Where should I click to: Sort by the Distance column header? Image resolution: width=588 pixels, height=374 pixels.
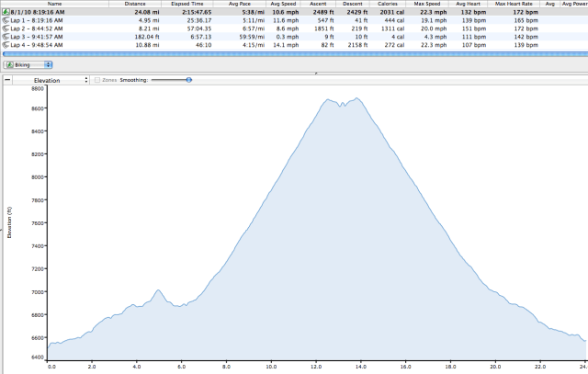tap(135, 4)
